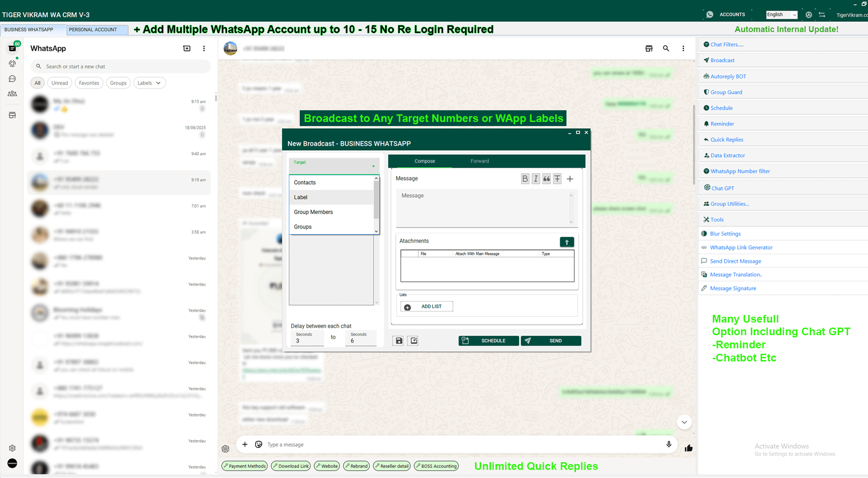868x478 pixels.
Task: Save the broadcast with floppy disk icon
Action: pyautogui.click(x=399, y=341)
